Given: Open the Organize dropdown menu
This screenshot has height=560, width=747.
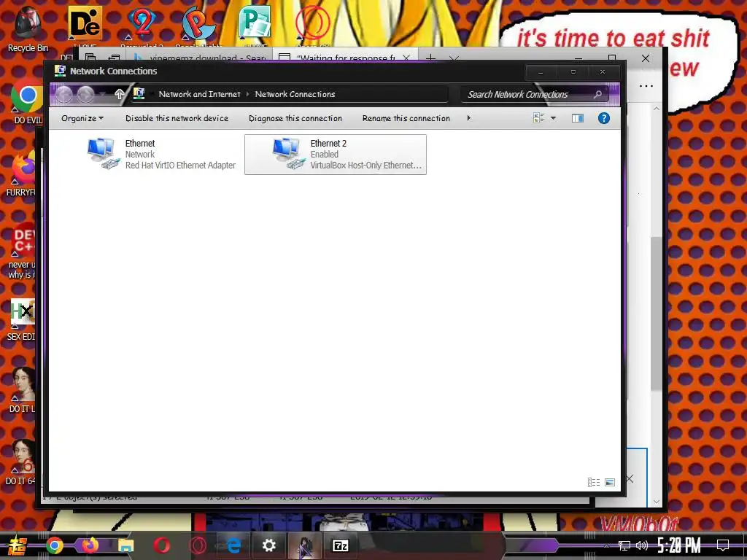Looking at the screenshot, I should [82, 118].
